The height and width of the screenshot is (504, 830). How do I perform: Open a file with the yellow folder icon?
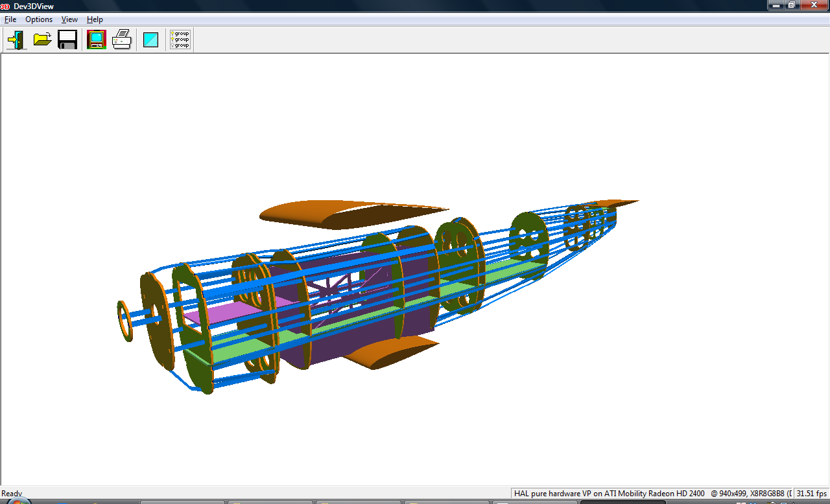pyautogui.click(x=42, y=40)
